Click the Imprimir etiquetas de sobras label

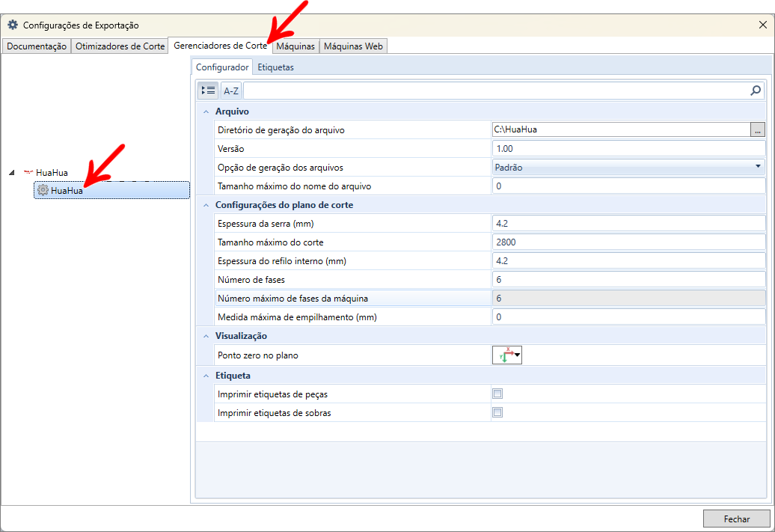[x=275, y=413]
